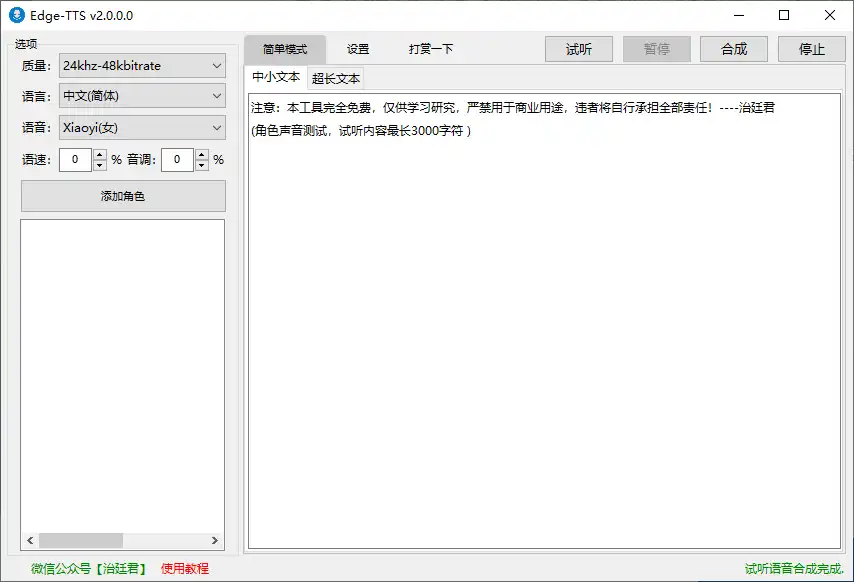Image resolution: width=854 pixels, height=582 pixels.
Task: Increase 音调 pitch with up arrow
Action: coord(201,154)
